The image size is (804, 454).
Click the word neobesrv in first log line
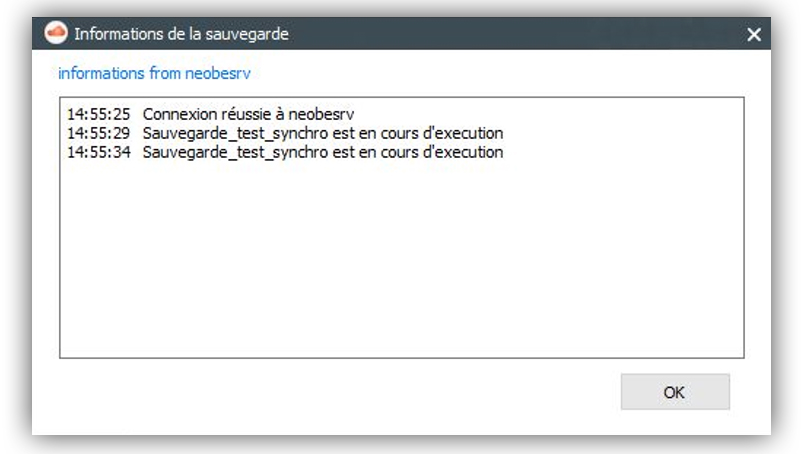click(321, 114)
